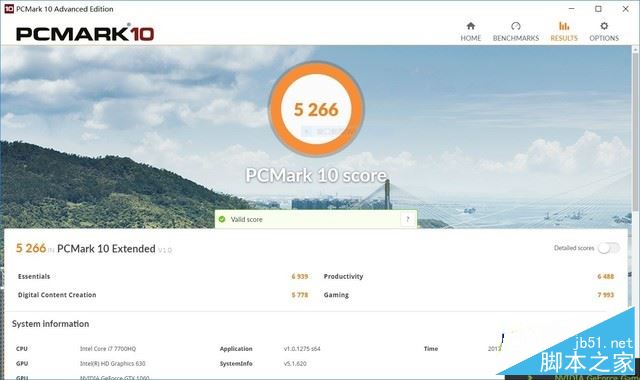Click the green valid score checkmark
640x380 pixels.
coord(222,219)
